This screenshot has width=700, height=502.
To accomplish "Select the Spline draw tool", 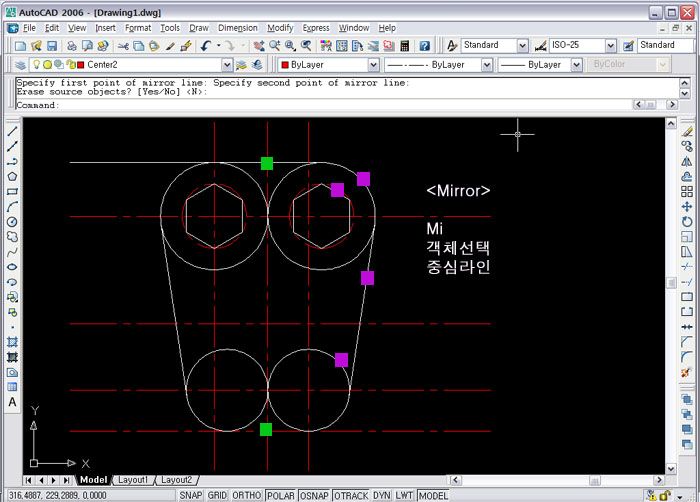I will click(12, 252).
